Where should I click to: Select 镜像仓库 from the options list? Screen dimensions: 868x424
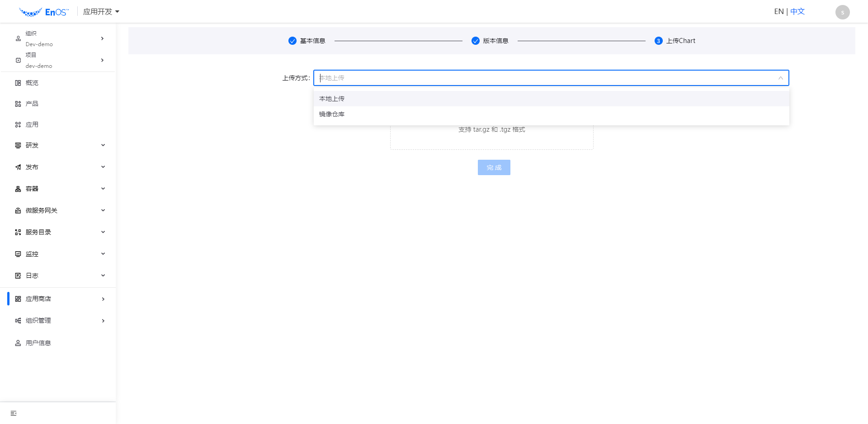[x=331, y=114]
